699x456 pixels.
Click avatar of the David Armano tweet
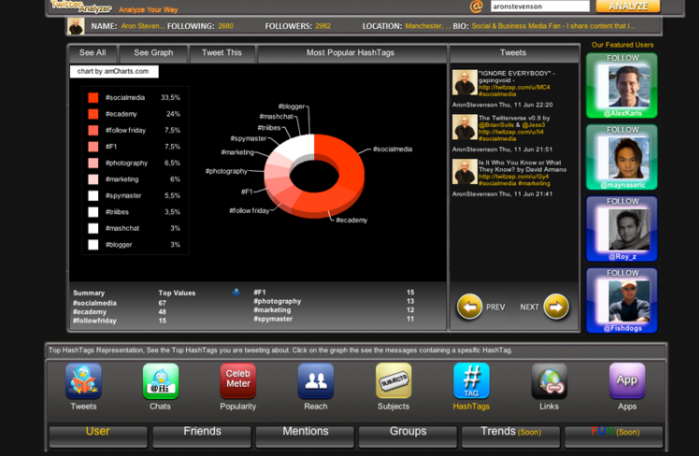(x=465, y=171)
